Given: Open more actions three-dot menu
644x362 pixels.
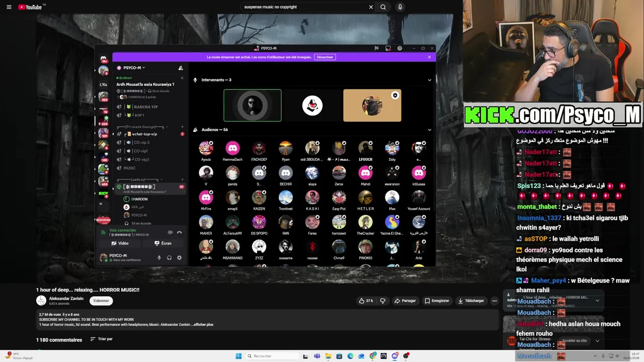Looking at the screenshot, I should click(495, 301).
